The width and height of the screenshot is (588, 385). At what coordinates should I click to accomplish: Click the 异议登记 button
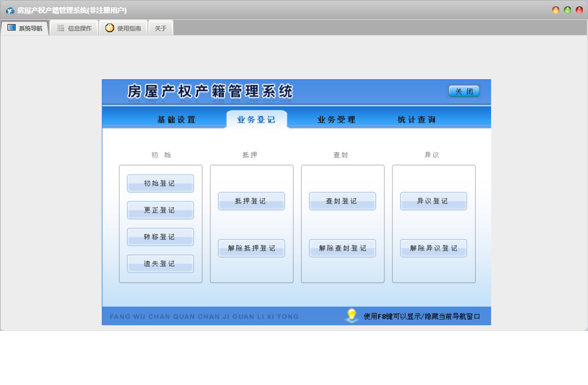click(x=433, y=201)
